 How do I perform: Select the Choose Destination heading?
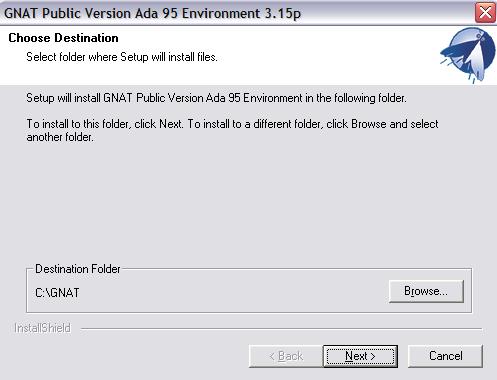(x=63, y=38)
